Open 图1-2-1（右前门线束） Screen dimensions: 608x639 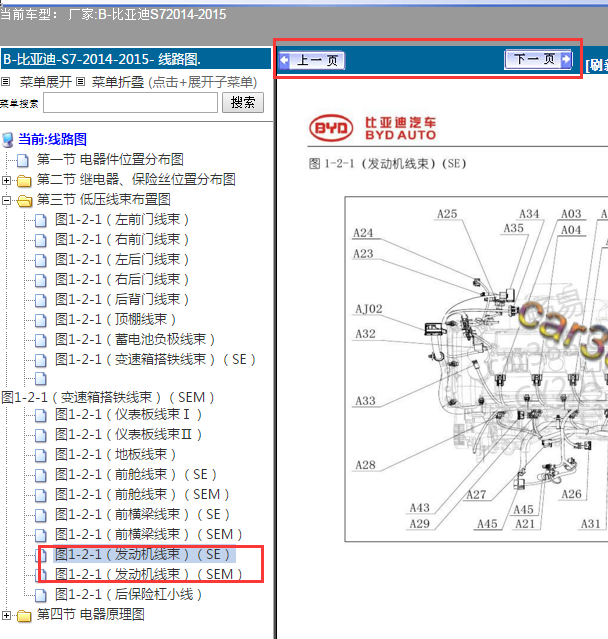122,240
